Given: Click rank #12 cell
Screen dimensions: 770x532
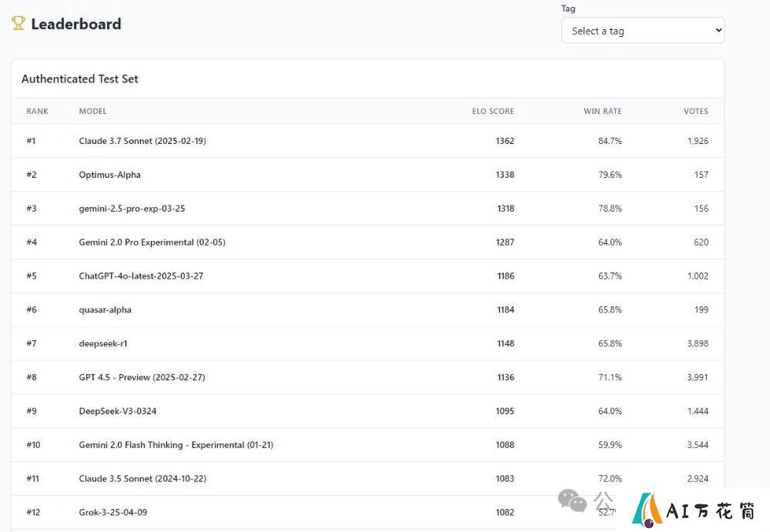Looking at the screenshot, I should pos(33,512).
